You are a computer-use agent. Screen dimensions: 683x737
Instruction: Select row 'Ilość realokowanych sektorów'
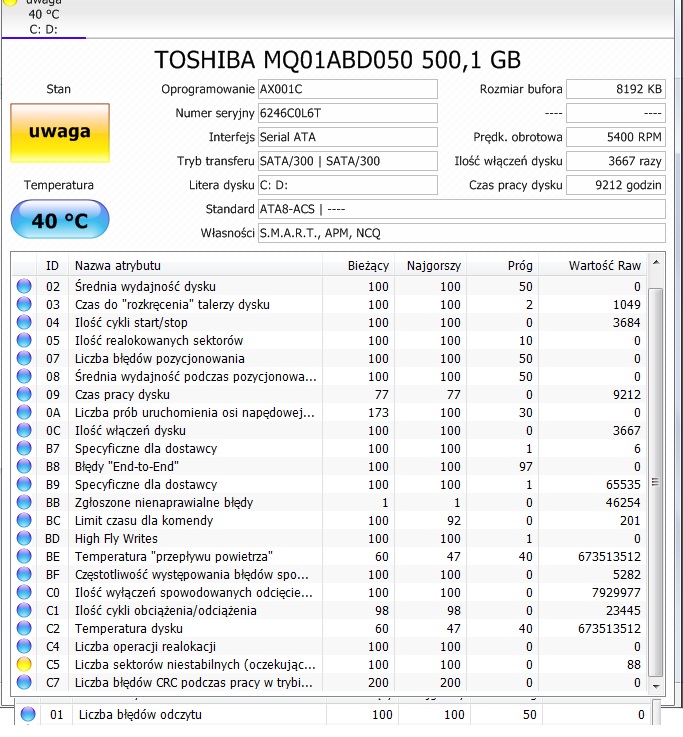(x=329, y=340)
